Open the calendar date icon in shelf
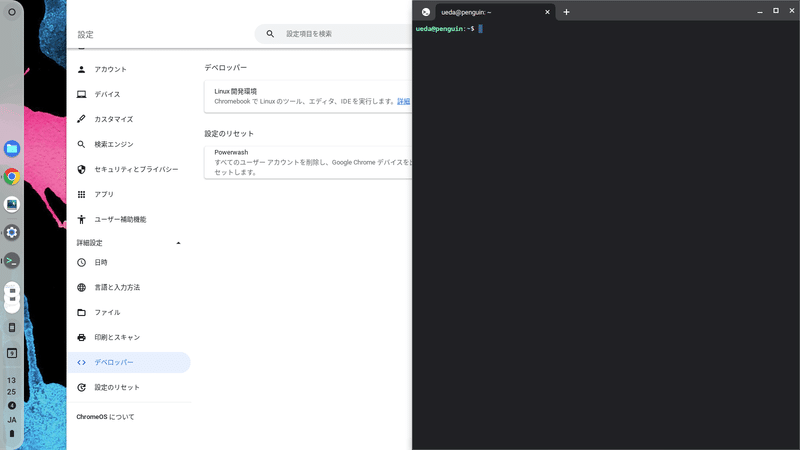This screenshot has width=800, height=450. (x=12, y=353)
